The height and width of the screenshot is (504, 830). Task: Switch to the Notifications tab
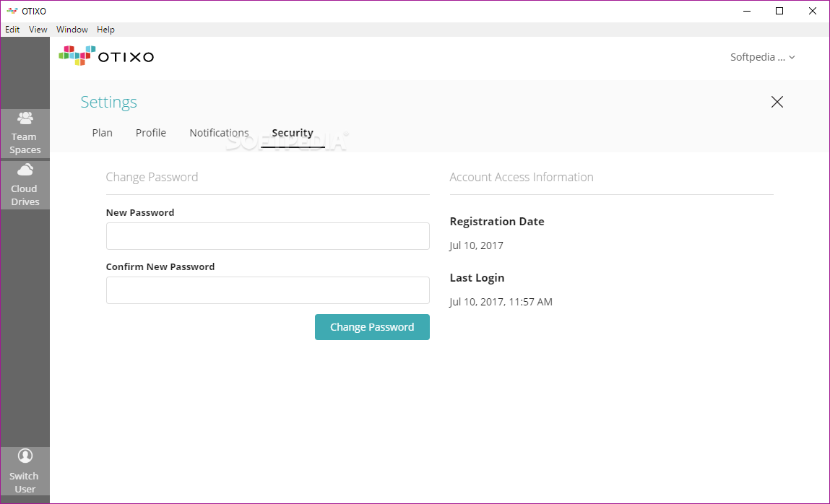click(x=219, y=133)
